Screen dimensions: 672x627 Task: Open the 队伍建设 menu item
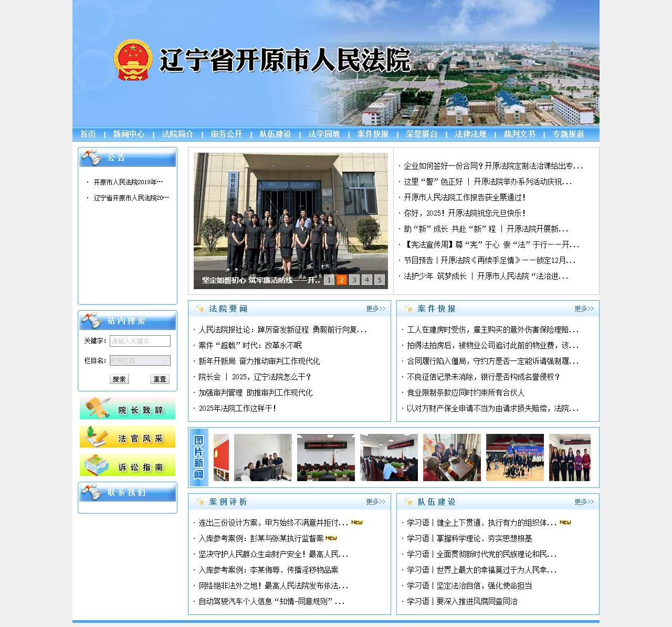[275, 134]
